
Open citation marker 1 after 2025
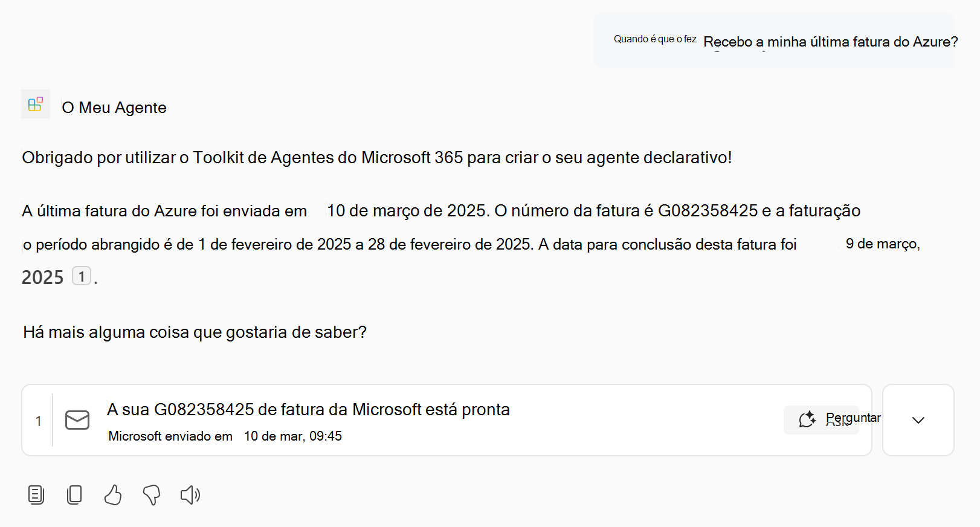82,276
